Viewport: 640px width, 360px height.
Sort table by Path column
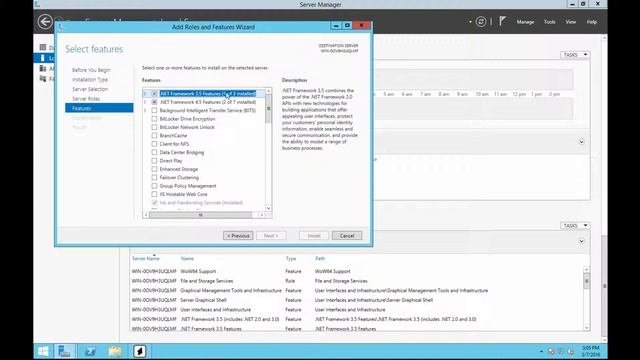tap(320, 258)
